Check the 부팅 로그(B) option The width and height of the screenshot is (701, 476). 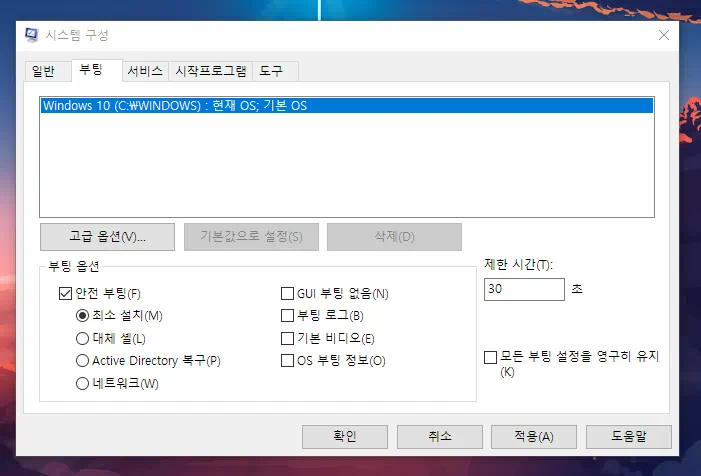point(287,316)
